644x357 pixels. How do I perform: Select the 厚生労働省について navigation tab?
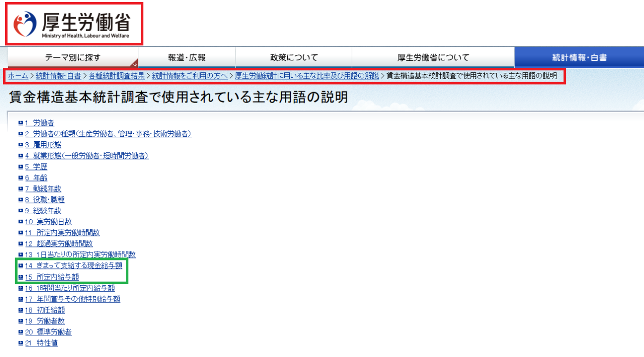coord(433,57)
